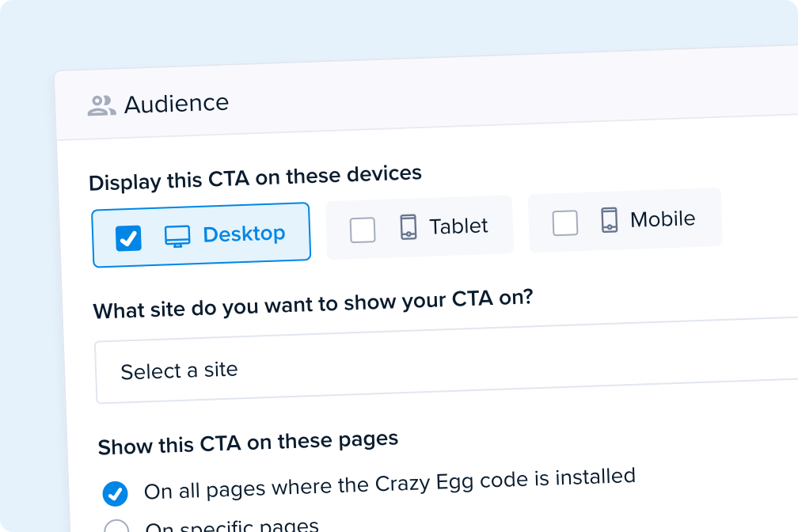This screenshot has width=798, height=532.
Task: Click the 'On specific pages' label text
Action: pyautogui.click(x=232, y=526)
